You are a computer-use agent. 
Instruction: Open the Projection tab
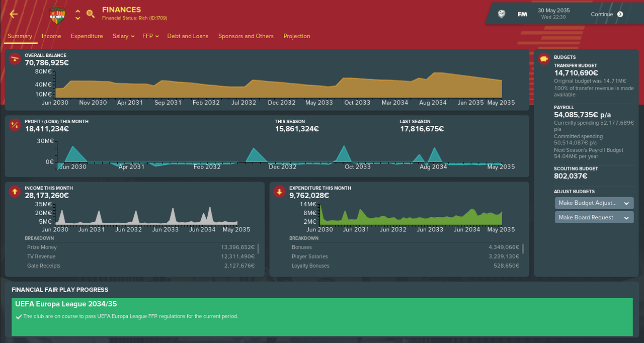[x=297, y=36]
